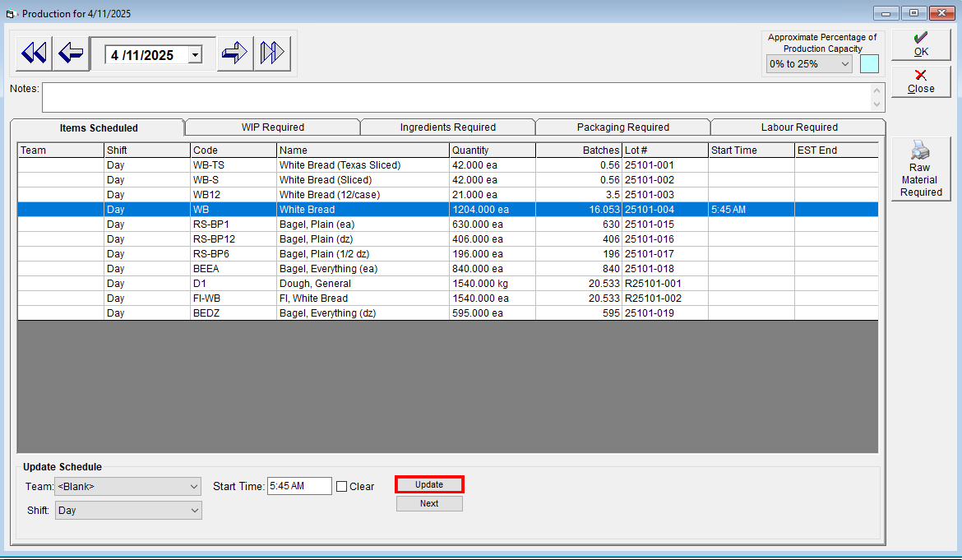Switch to the WIP Required tab
Screen dimensions: 962x560
pyautogui.click(x=272, y=127)
